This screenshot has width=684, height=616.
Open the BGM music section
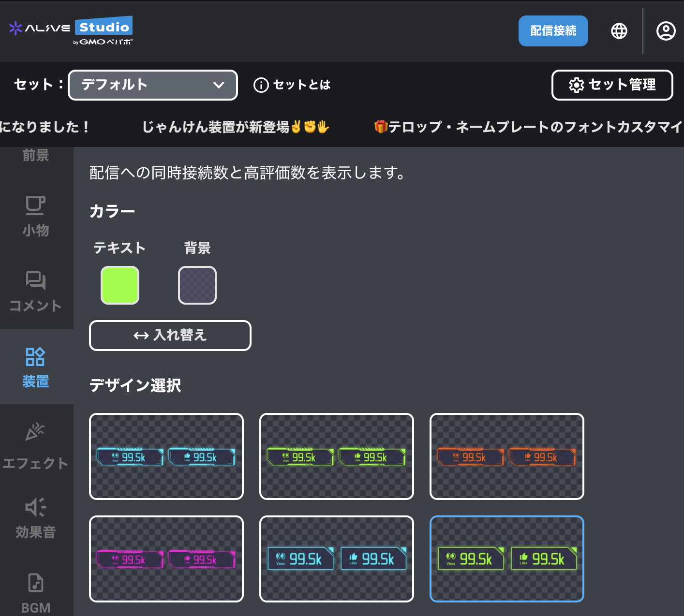click(35, 592)
